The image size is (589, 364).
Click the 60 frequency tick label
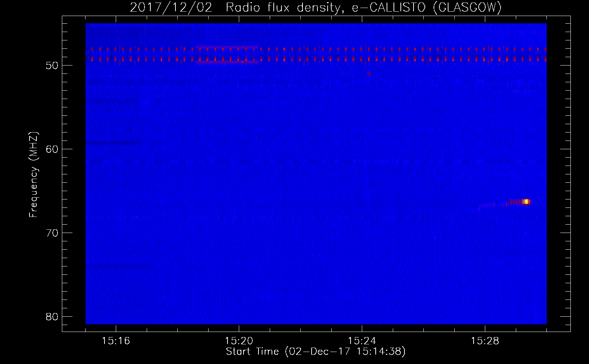point(52,149)
